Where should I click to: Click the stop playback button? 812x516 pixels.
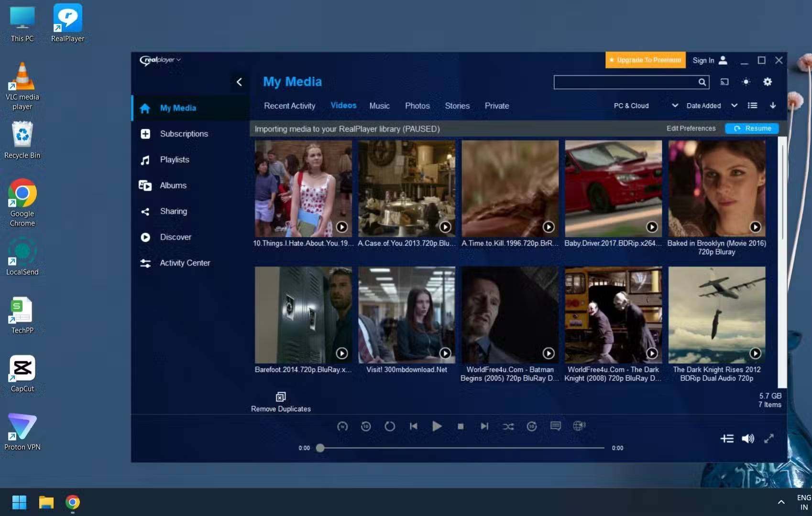[x=461, y=426]
